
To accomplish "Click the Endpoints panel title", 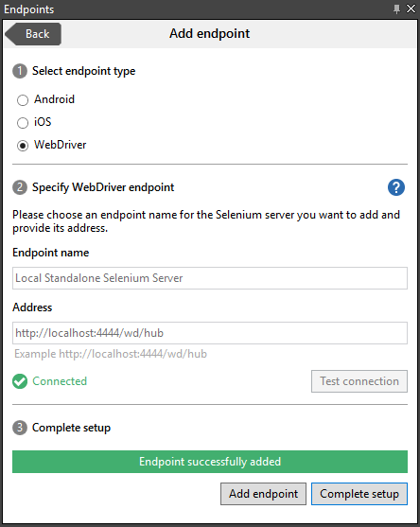I will click(x=29, y=9).
